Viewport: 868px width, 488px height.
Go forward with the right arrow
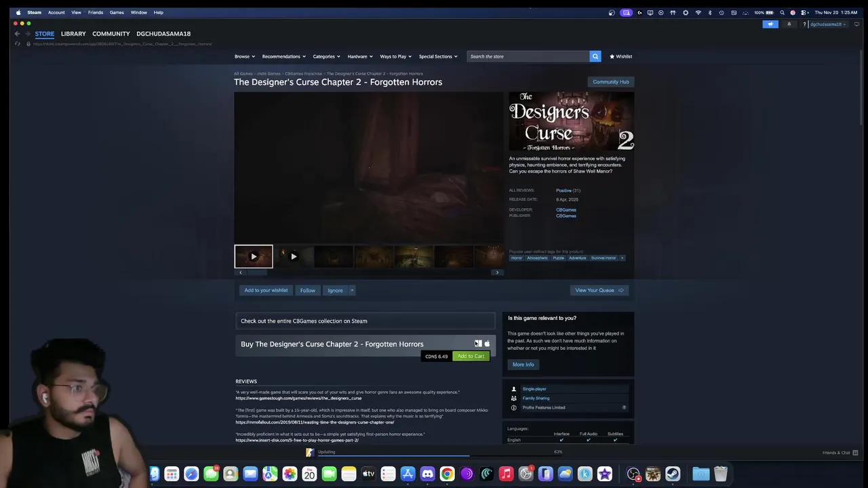click(x=28, y=33)
